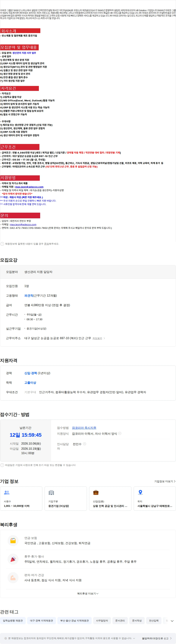Click the 모집분야 및 업무내용 header

pos(19,47)
